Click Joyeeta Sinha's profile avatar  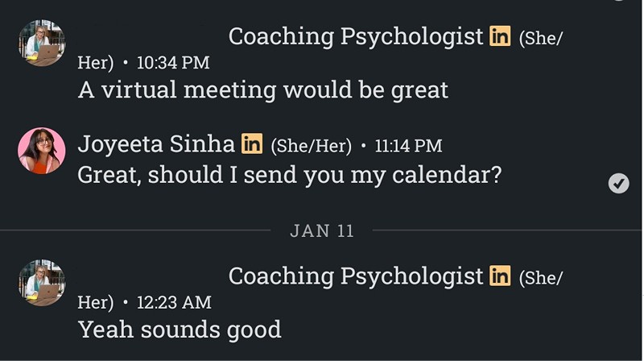click(x=42, y=151)
